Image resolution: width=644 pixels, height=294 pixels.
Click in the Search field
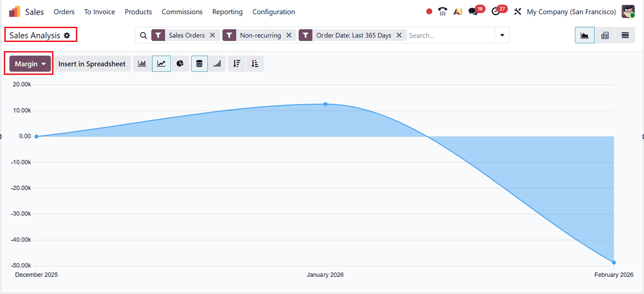tap(444, 35)
